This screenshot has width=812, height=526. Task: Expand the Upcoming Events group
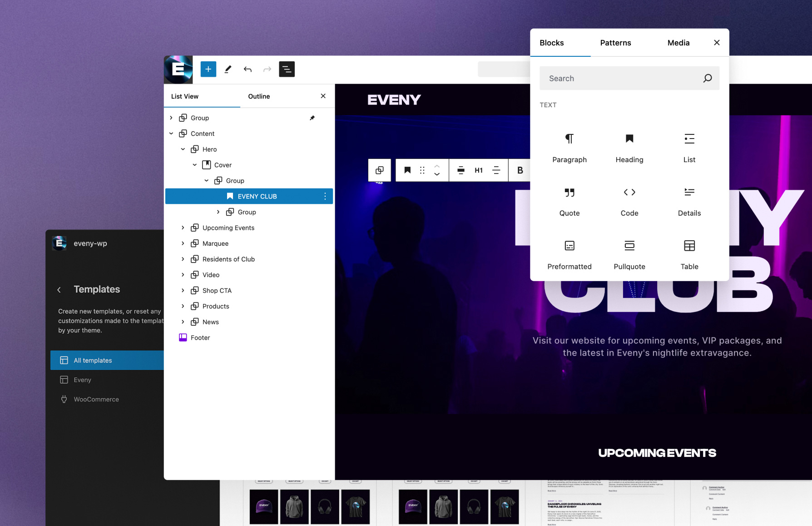pyautogui.click(x=183, y=228)
